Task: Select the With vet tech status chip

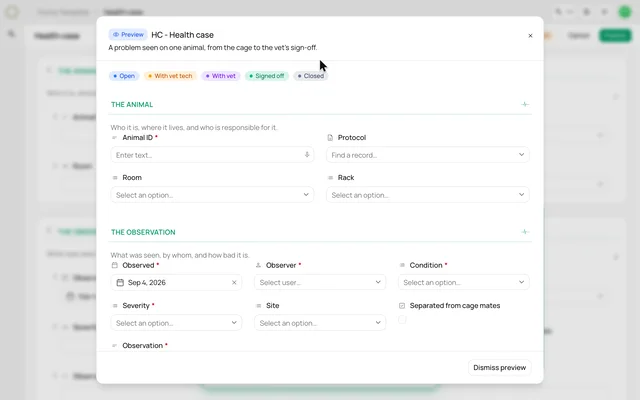Action: click(x=170, y=76)
